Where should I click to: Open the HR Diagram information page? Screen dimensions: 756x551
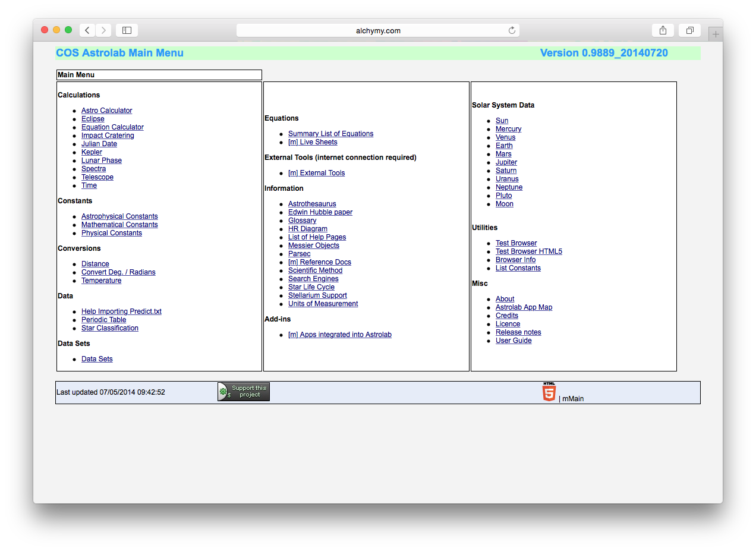tap(307, 228)
